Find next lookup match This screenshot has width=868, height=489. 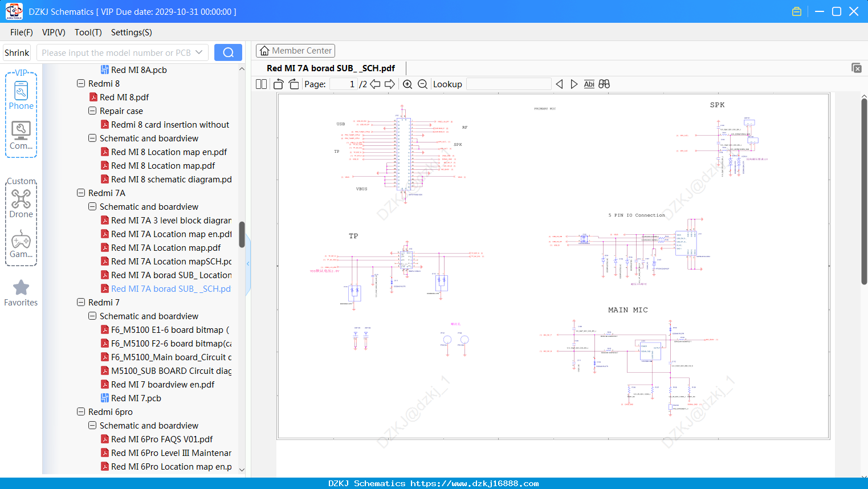pyautogui.click(x=574, y=84)
